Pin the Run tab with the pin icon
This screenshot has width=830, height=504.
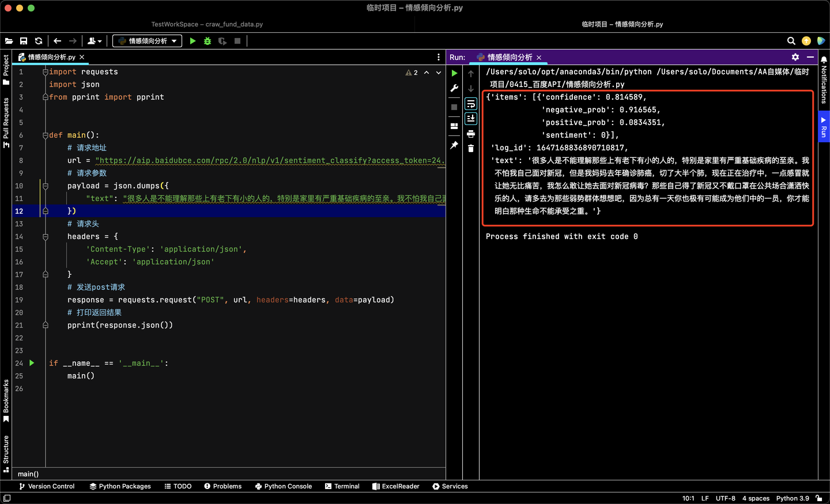click(x=454, y=145)
